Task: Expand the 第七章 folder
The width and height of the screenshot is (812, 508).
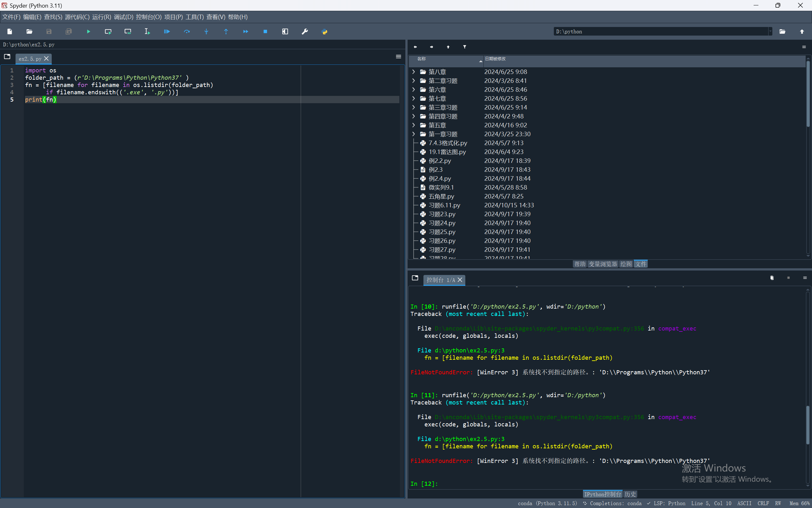Action: tap(414, 98)
